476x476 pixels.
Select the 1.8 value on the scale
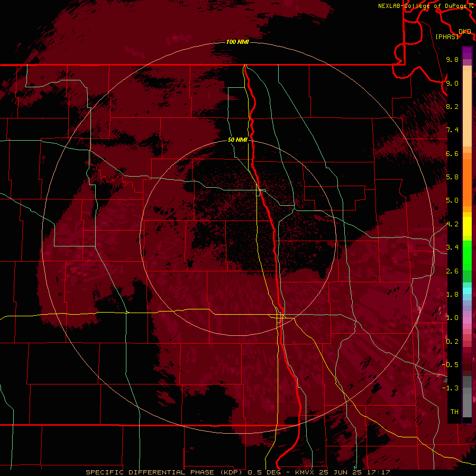click(452, 295)
